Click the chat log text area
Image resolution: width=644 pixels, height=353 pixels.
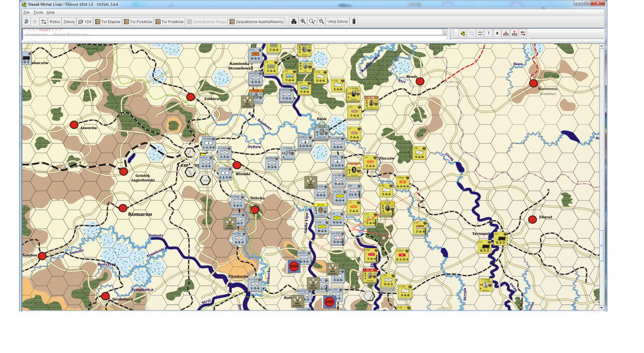tap(232, 33)
